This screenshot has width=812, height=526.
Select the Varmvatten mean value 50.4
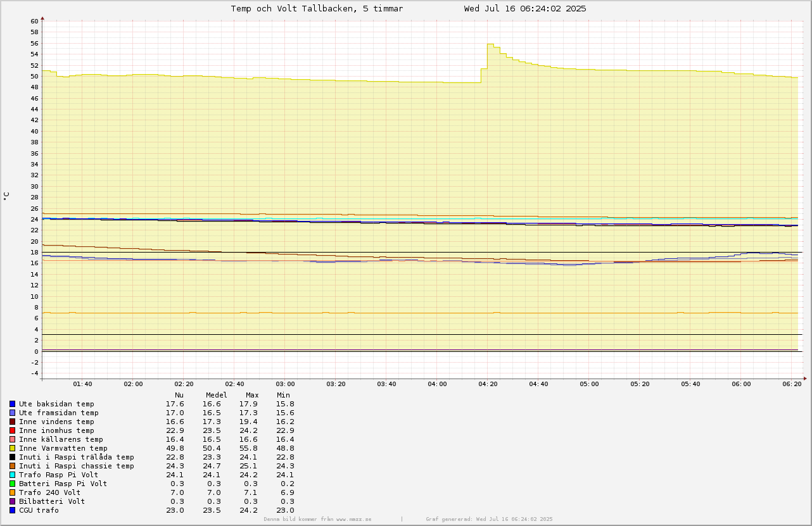click(x=212, y=448)
